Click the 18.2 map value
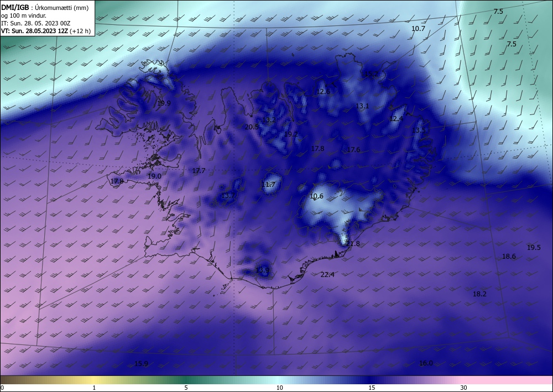553x392 pixels. [479, 294]
